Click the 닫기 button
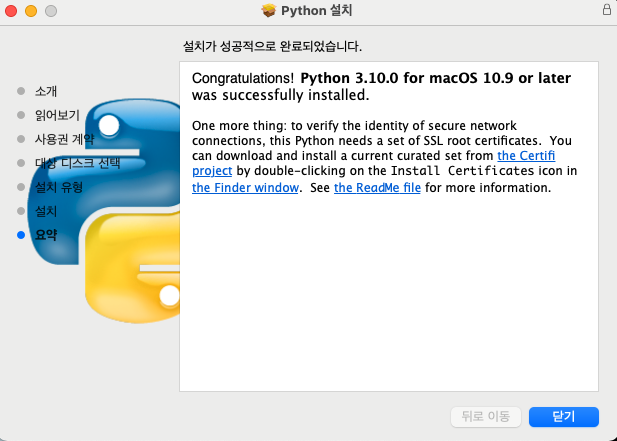This screenshot has width=617, height=441. point(563,417)
